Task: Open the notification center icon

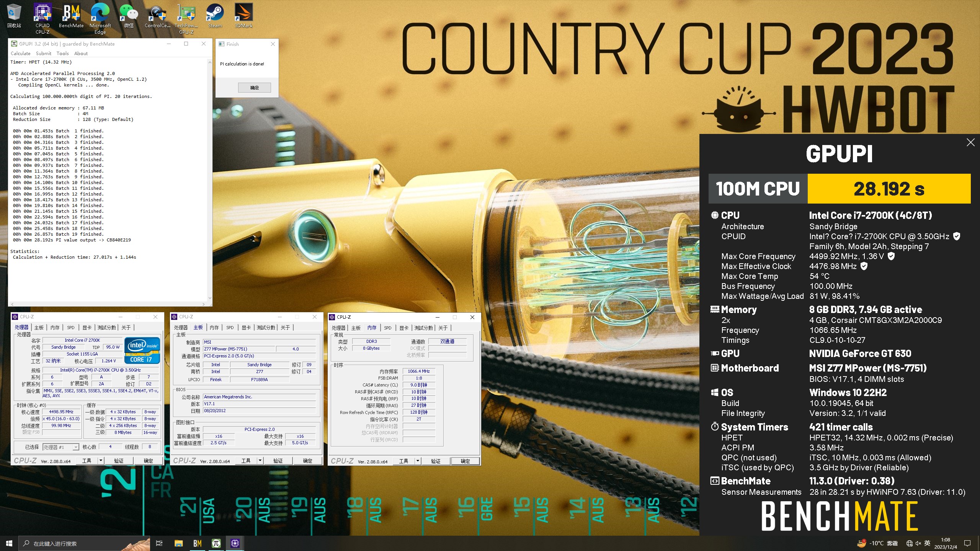Action: (x=967, y=543)
